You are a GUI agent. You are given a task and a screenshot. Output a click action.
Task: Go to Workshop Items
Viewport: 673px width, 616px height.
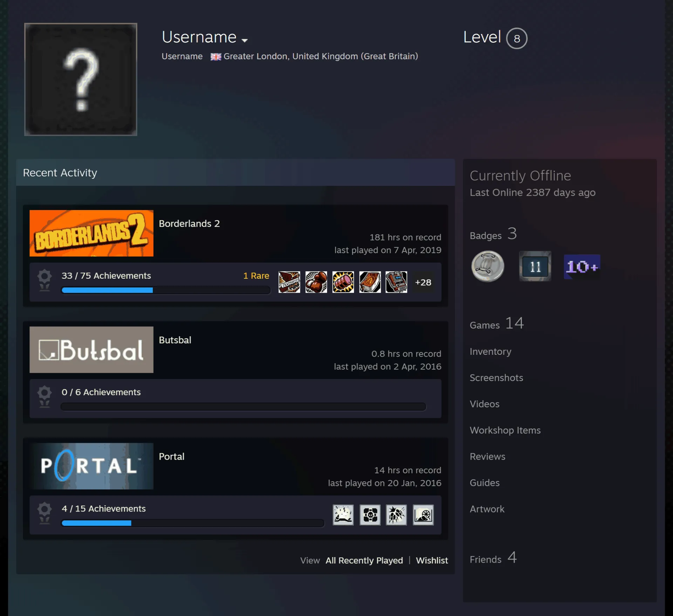click(505, 430)
